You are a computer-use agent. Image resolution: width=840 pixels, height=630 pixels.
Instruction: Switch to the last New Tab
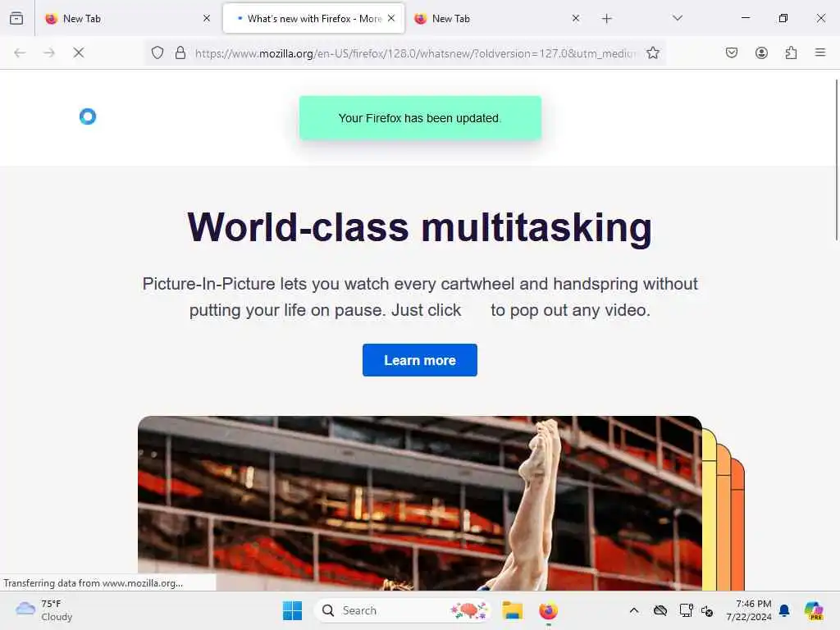point(497,18)
